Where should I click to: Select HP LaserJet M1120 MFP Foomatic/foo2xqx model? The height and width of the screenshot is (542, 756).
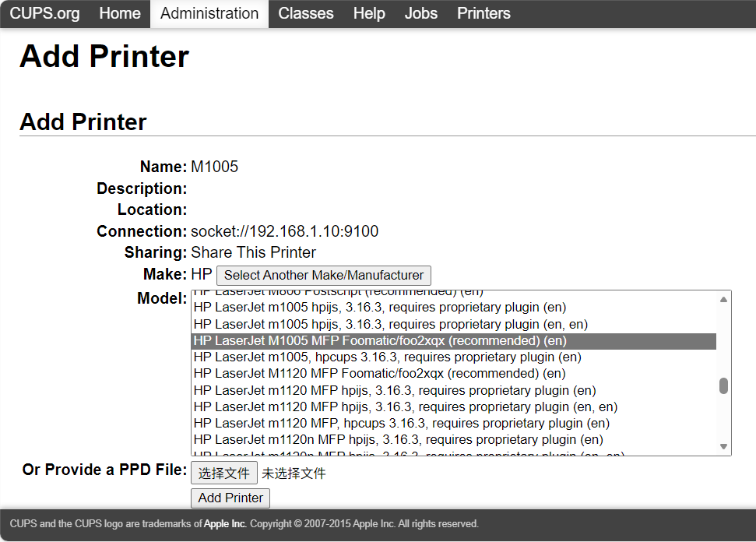[x=454, y=374]
